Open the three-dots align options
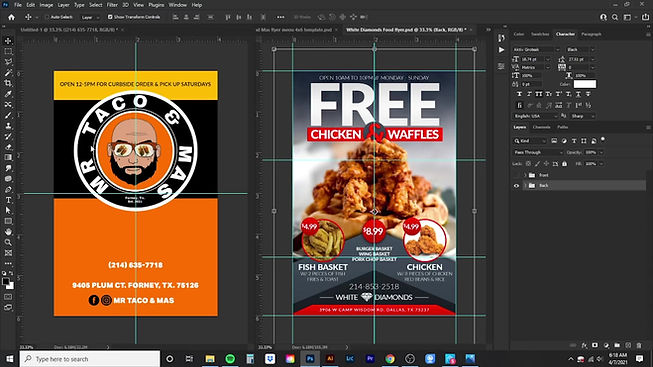The height and width of the screenshot is (367, 653). tap(281, 17)
